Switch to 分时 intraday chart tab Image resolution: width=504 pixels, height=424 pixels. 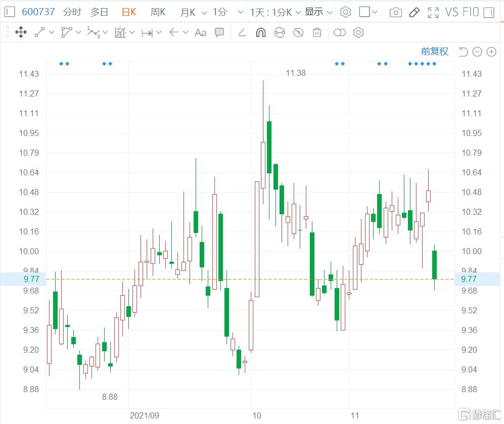(x=72, y=12)
